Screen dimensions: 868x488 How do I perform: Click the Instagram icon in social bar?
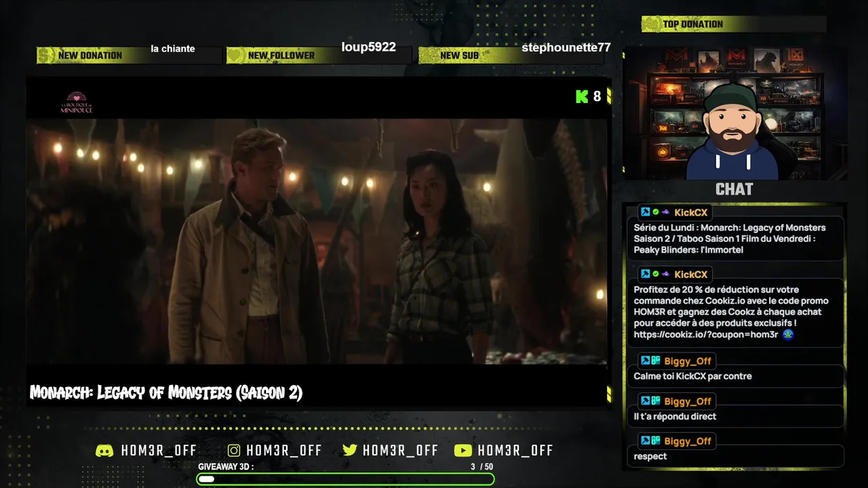point(234,451)
